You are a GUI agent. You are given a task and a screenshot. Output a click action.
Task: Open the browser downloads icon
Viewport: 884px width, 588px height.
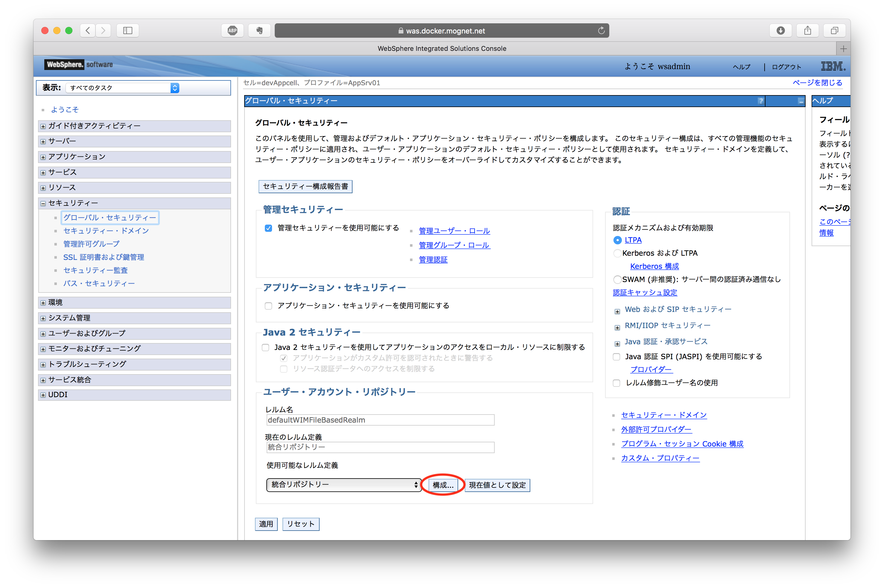781,31
